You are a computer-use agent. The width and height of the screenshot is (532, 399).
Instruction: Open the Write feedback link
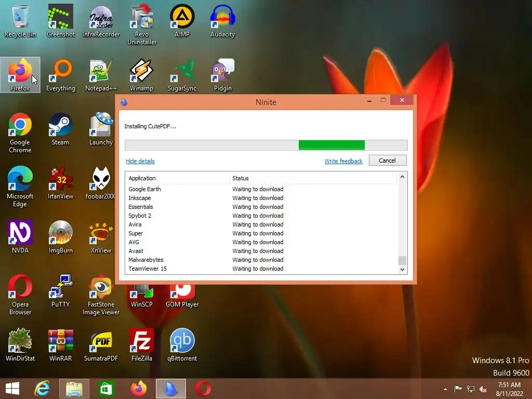point(343,161)
